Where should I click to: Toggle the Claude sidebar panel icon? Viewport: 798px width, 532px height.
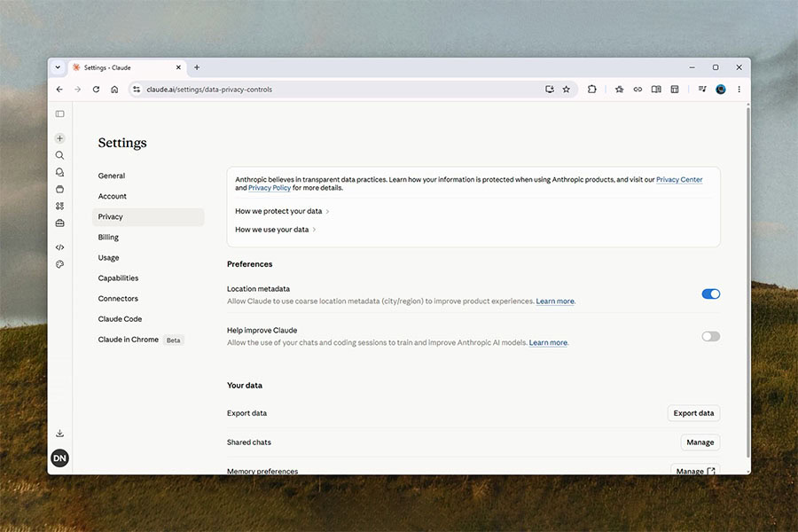click(59, 114)
